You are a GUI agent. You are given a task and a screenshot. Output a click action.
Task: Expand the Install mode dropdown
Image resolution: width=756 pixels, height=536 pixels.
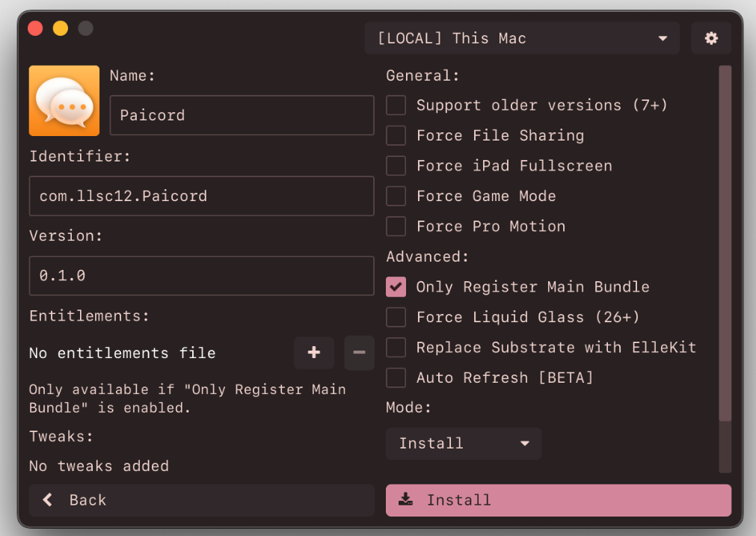pos(464,443)
